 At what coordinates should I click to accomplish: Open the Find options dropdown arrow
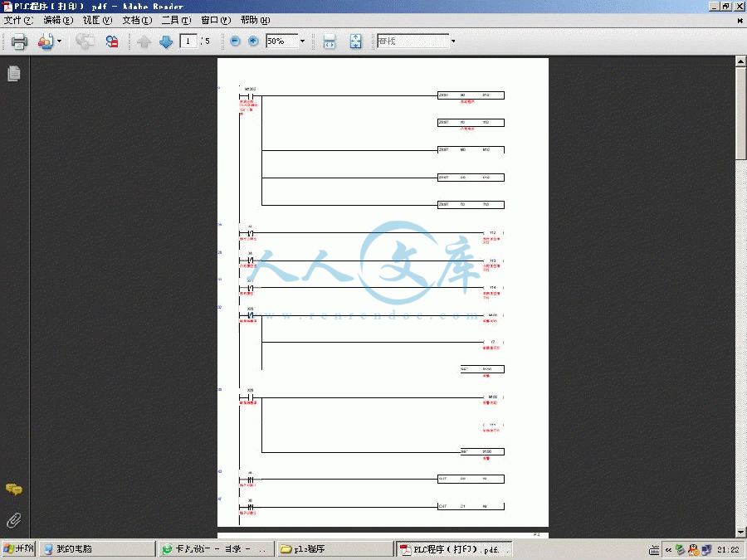coord(453,41)
